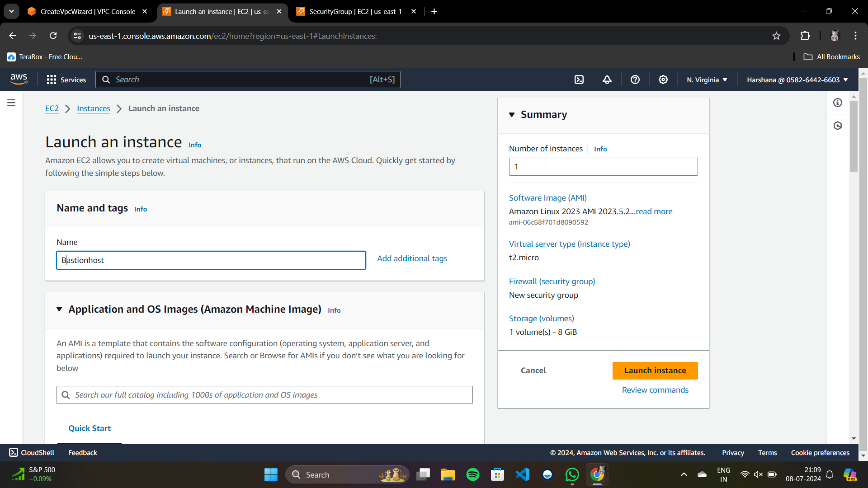
Task: Click the Launch instance button
Action: tap(655, 371)
